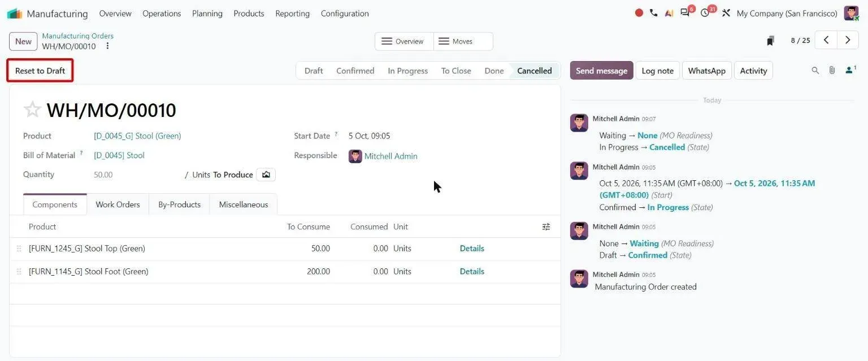
Task: Open followers person icon
Action: tap(850, 70)
